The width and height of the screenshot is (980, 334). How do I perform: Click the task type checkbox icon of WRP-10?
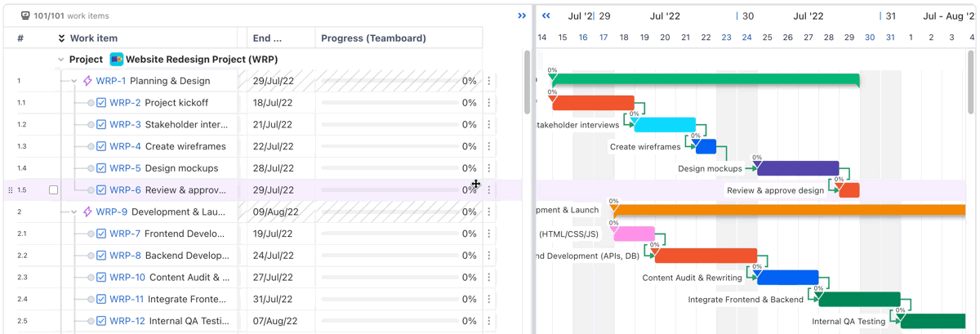tap(101, 277)
